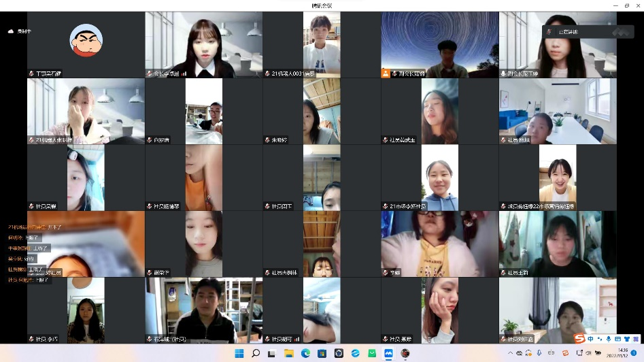Click the taskbar search magnifier icon
The width and height of the screenshot is (644, 362).
coord(256,353)
